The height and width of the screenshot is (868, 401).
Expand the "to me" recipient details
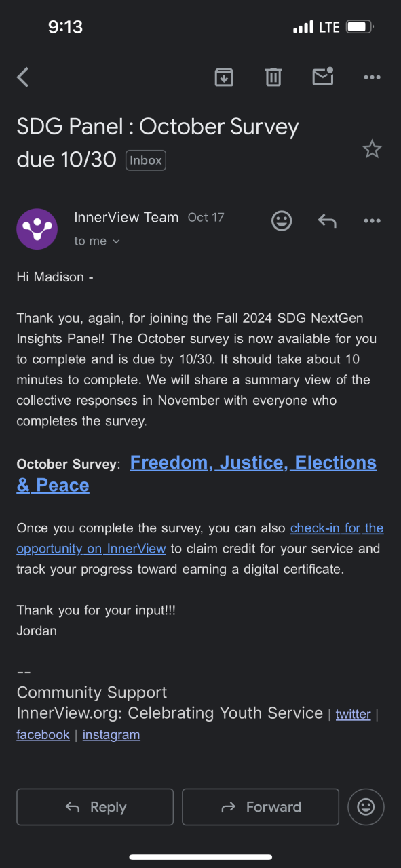coord(97,241)
